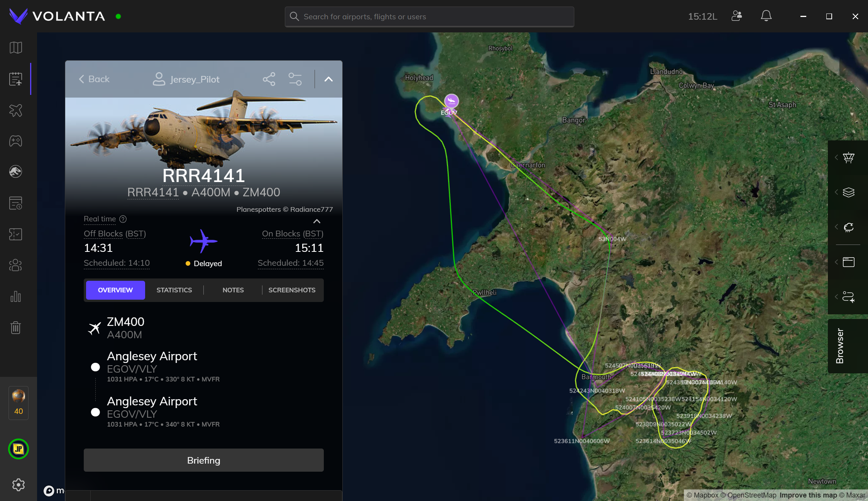
Task: Switch to the Notes tab
Action: 233,290
